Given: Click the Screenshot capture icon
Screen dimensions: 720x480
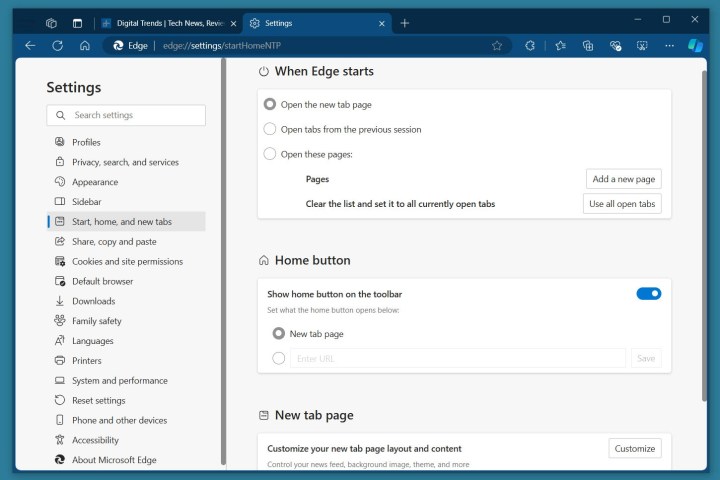Looking at the screenshot, I should pos(642,45).
